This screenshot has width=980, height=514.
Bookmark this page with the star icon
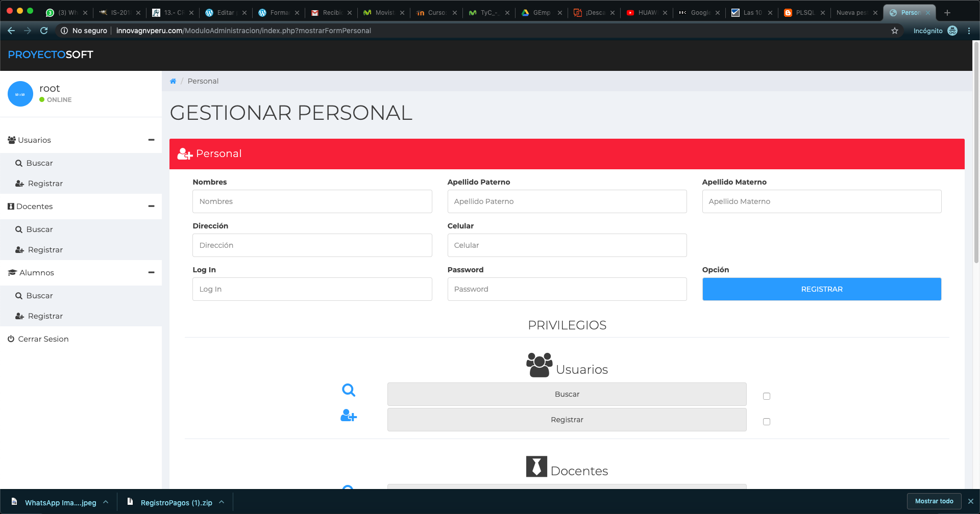895,31
